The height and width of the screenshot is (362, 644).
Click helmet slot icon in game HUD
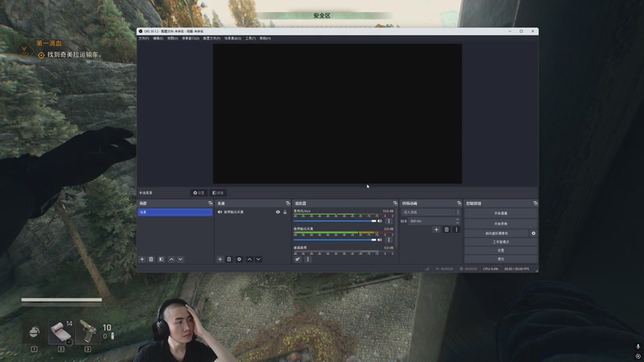coord(34,331)
